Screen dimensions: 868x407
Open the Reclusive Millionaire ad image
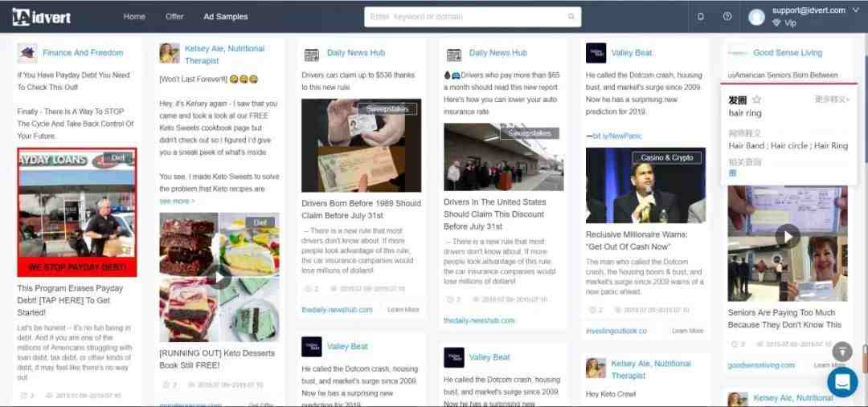tap(645, 185)
